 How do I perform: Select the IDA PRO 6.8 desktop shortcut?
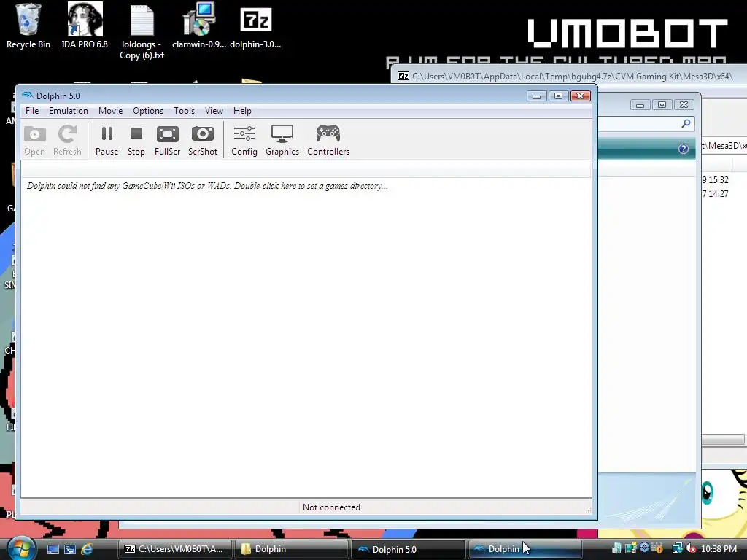[85, 26]
